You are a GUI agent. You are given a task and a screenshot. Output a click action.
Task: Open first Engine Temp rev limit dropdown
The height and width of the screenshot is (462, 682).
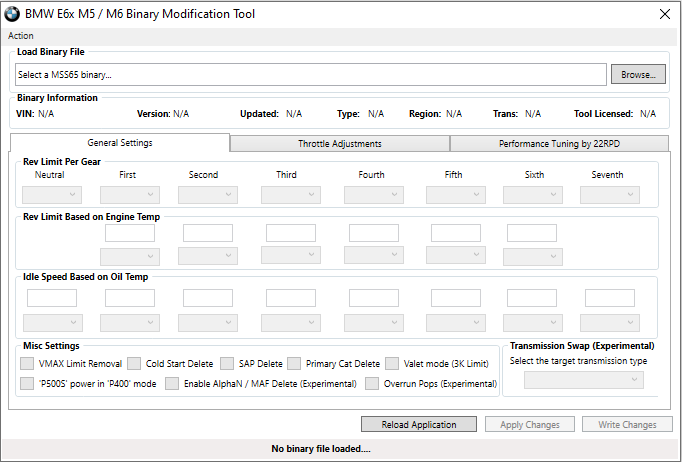click(x=130, y=257)
